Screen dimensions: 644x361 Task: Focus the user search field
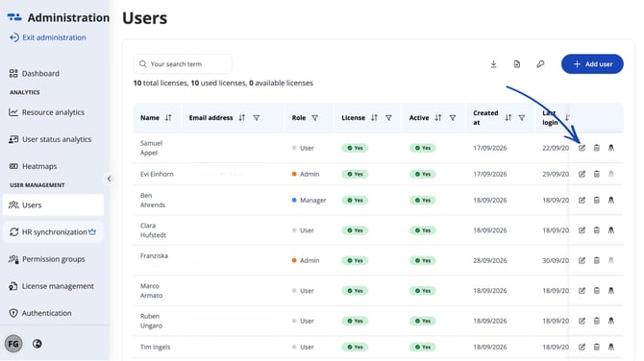coord(183,64)
